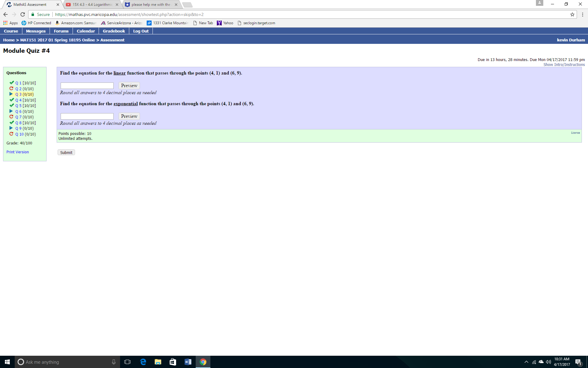This screenshot has width=588, height=368.
Task: Click the browser reload icon
Action: pos(23,14)
